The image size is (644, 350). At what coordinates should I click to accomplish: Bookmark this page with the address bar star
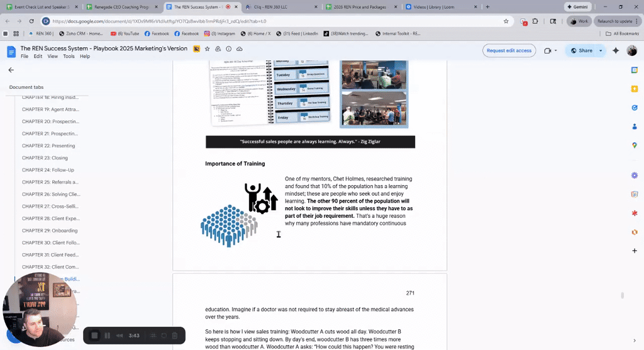click(506, 21)
